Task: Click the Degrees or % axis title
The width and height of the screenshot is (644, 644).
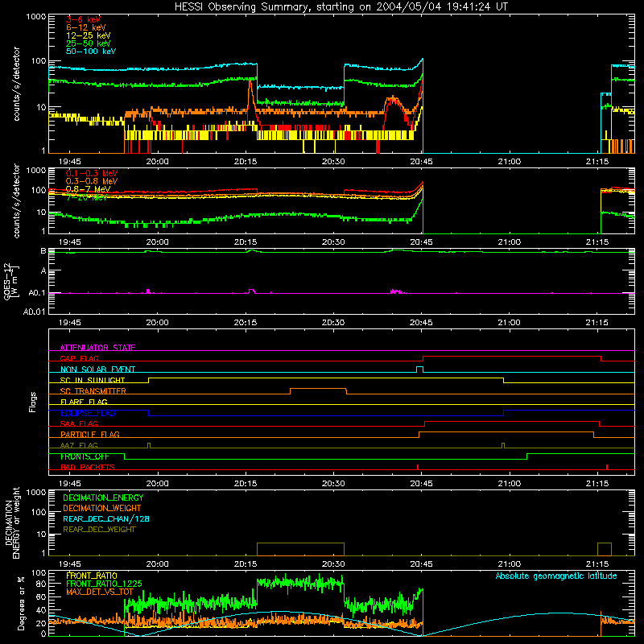Action: [21, 603]
